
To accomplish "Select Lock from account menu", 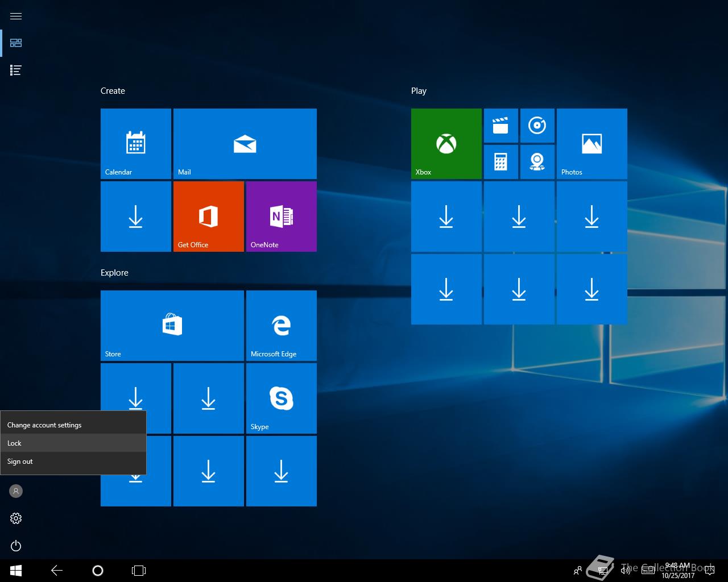I will (73, 443).
